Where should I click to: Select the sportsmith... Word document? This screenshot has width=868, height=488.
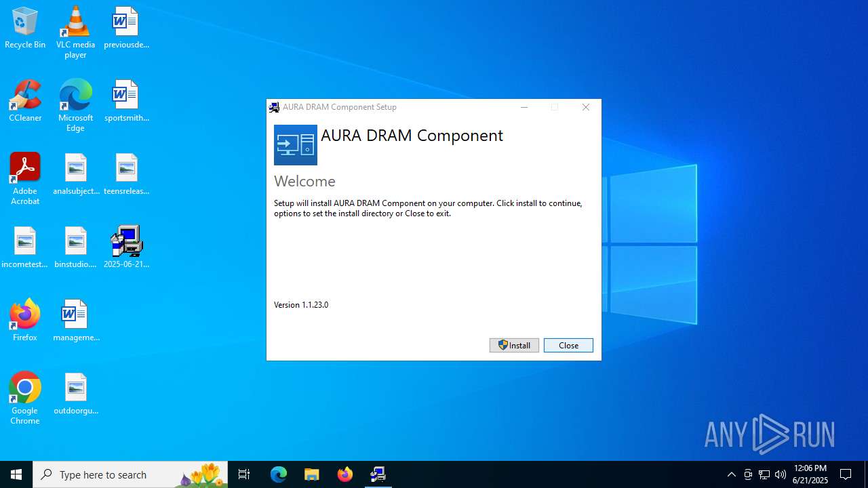pos(126,102)
